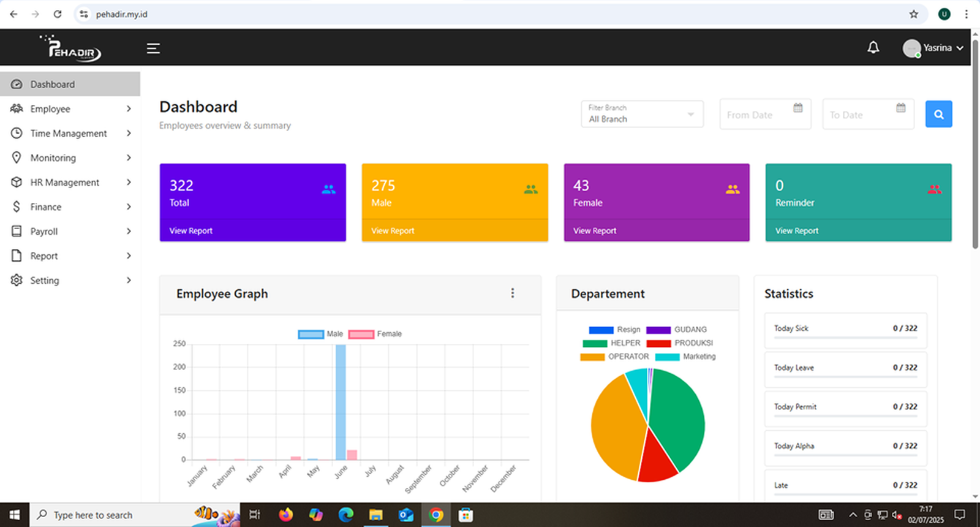
Task: Toggle the PRODUKSI slice in the pie legend
Action: [x=680, y=343]
